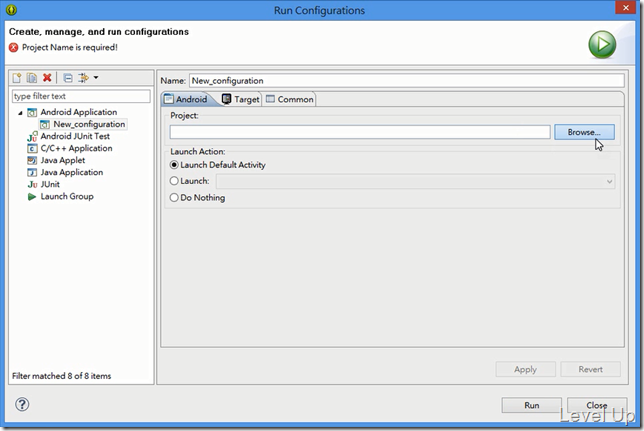Click the Browse... button

coord(584,132)
